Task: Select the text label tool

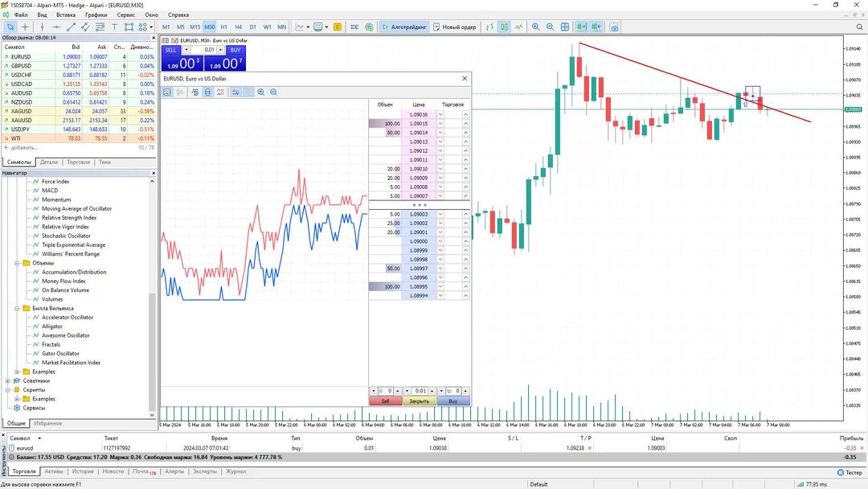Action: click(x=115, y=27)
